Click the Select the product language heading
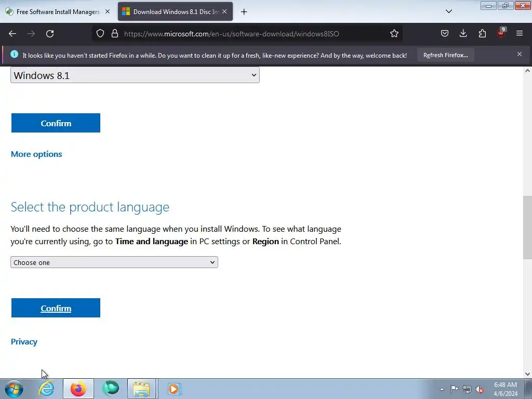Screen dimensions: 532x399 coord(90,207)
